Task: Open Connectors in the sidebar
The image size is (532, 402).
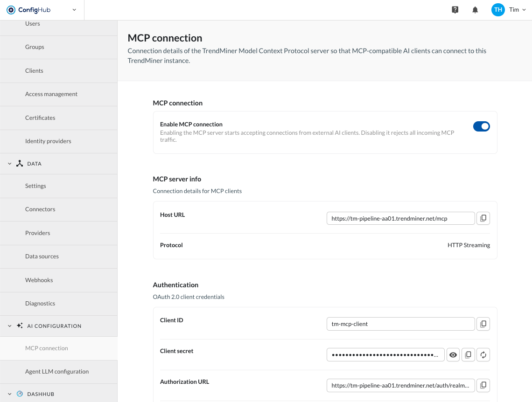Action: coord(59,209)
